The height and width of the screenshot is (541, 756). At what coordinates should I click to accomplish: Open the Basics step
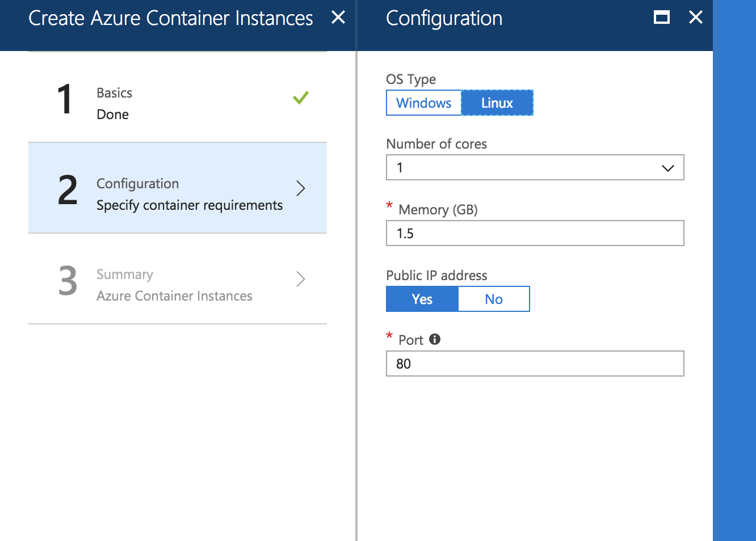pyautogui.click(x=178, y=97)
